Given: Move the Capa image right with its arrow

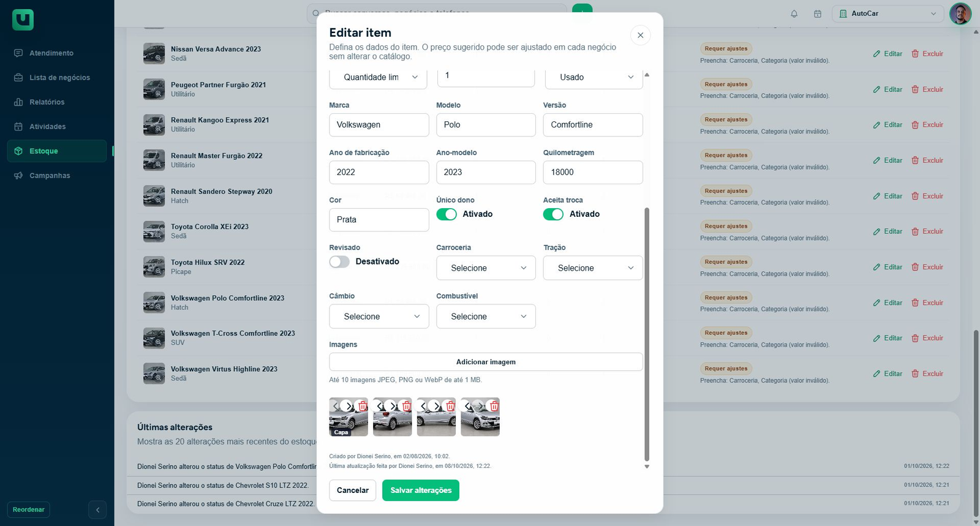Looking at the screenshot, I should [x=349, y=406].
